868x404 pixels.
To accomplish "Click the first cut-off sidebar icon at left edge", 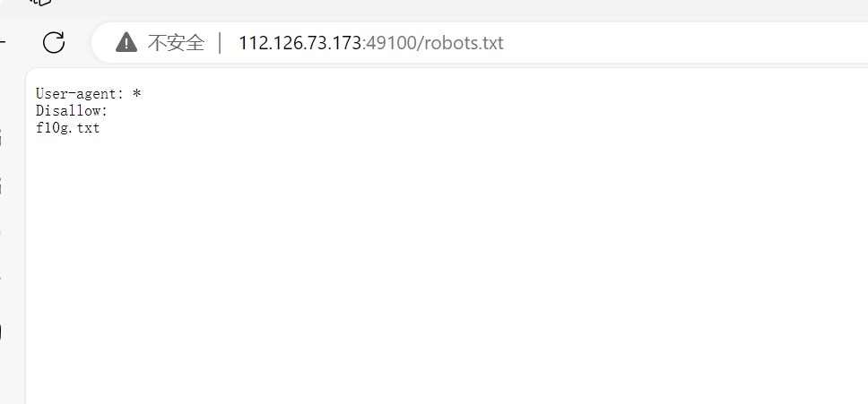I will pos(1,136).
